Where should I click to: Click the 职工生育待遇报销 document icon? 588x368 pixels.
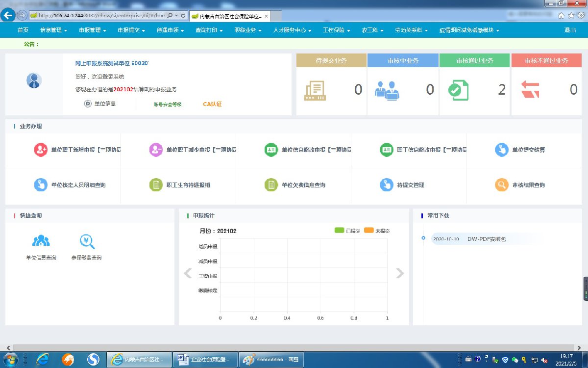pyautogui.click(x=156, y=185)
